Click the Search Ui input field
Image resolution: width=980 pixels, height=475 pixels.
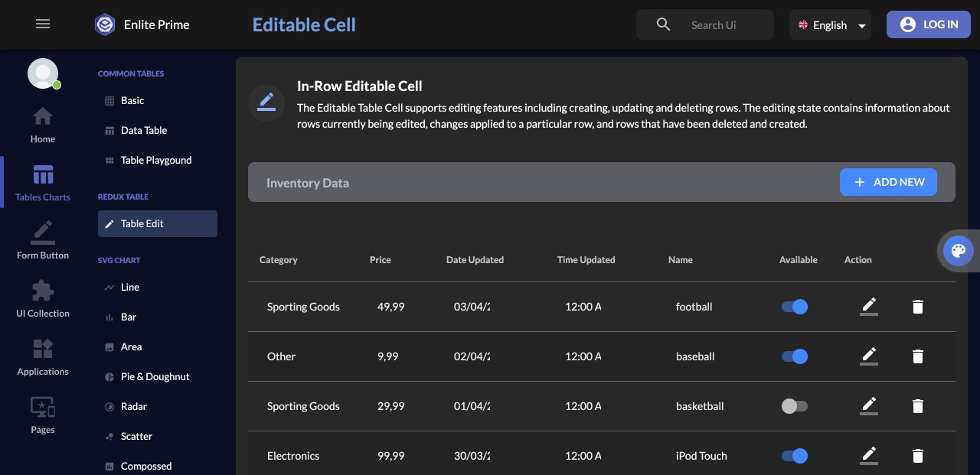tap(724, 25)
